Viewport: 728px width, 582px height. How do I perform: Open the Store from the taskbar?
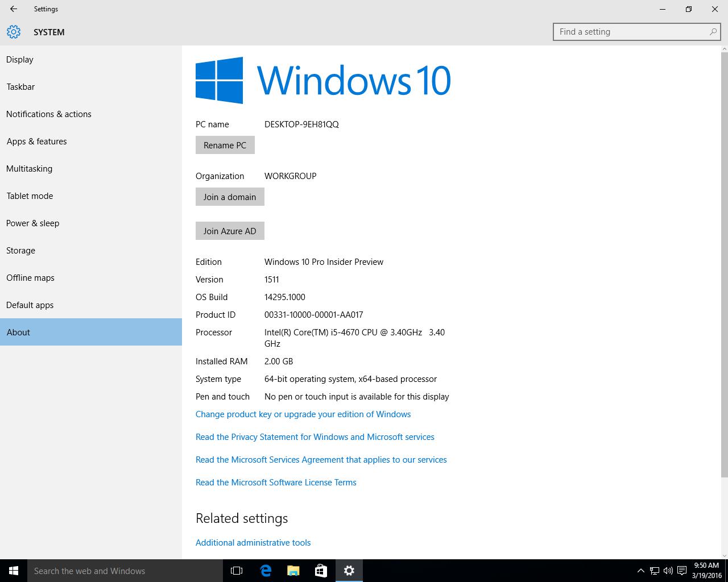(321, 571)
